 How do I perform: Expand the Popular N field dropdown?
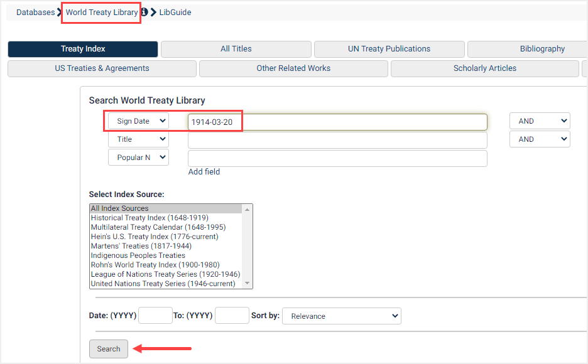click(x=138, y=158)
